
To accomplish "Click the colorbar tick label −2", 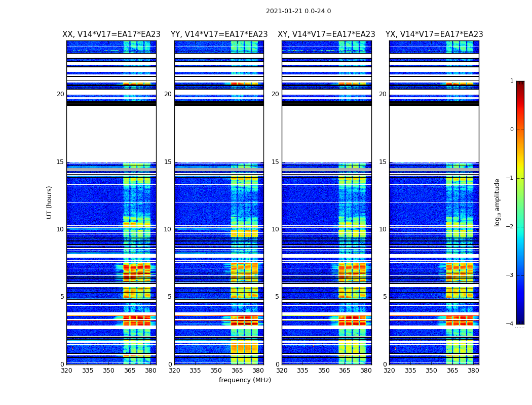I will pyautogui.click(x=510, y=226).
